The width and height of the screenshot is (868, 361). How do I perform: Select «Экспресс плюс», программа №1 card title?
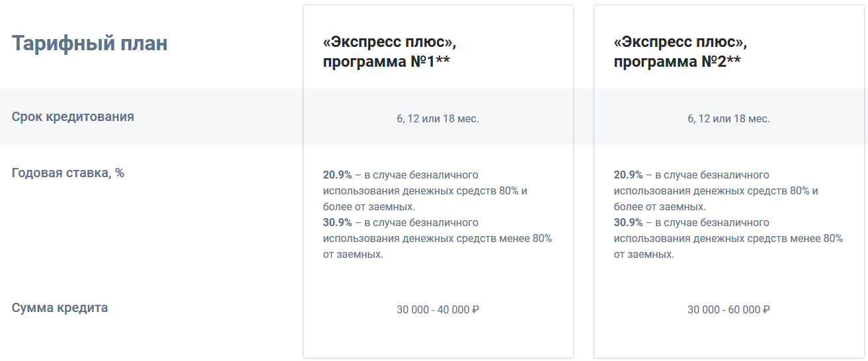[x=390, y=52]
